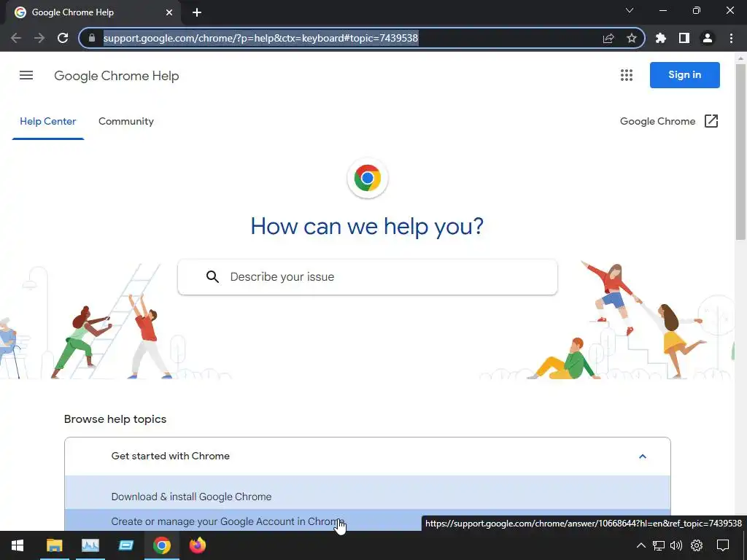The width and height of the screenshot is (747, 560).
Task: Switch to the Community tab
Action: [x=125, y=122]
